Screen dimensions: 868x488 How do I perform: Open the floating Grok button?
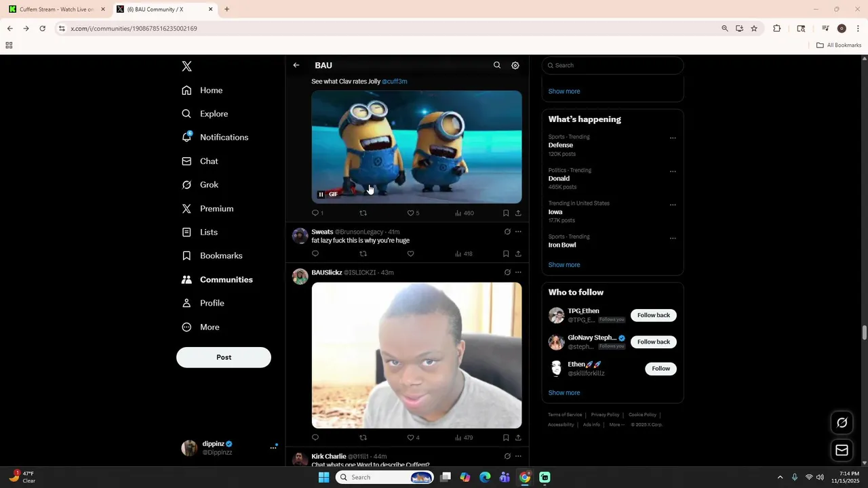point(842,423)
